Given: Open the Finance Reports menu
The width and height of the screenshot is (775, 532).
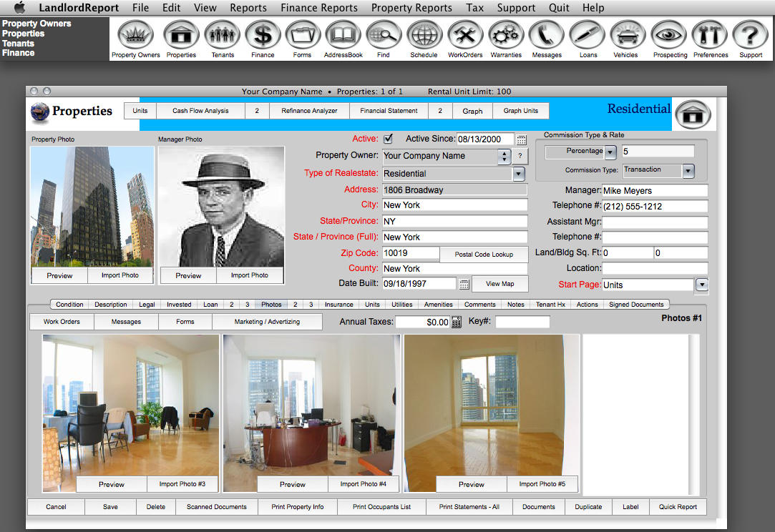Looking at the screenshot, I should (x=318, y=8).
